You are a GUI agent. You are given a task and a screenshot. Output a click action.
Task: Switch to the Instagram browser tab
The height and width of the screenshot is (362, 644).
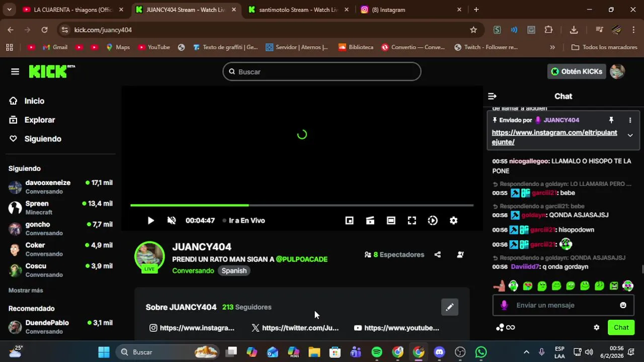coord(412,10)
